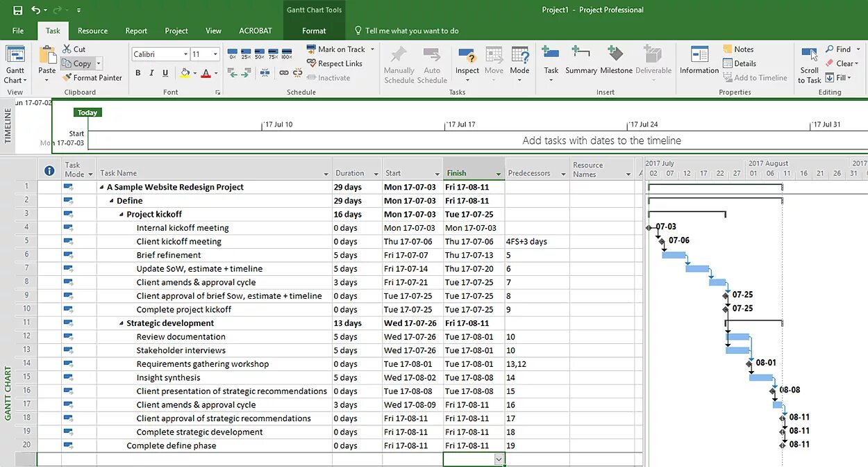Click the Undo arrow icon

coord(35,10)
